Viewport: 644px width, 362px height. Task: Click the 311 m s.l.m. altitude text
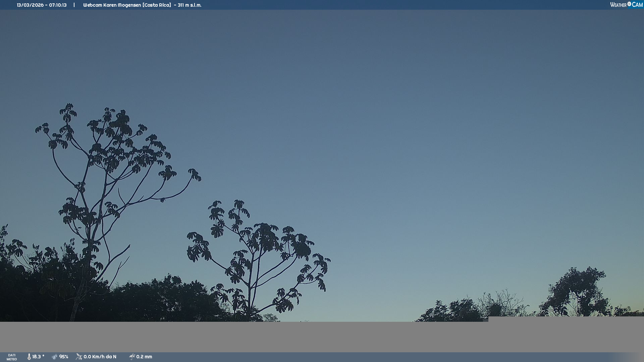point(190,5)
